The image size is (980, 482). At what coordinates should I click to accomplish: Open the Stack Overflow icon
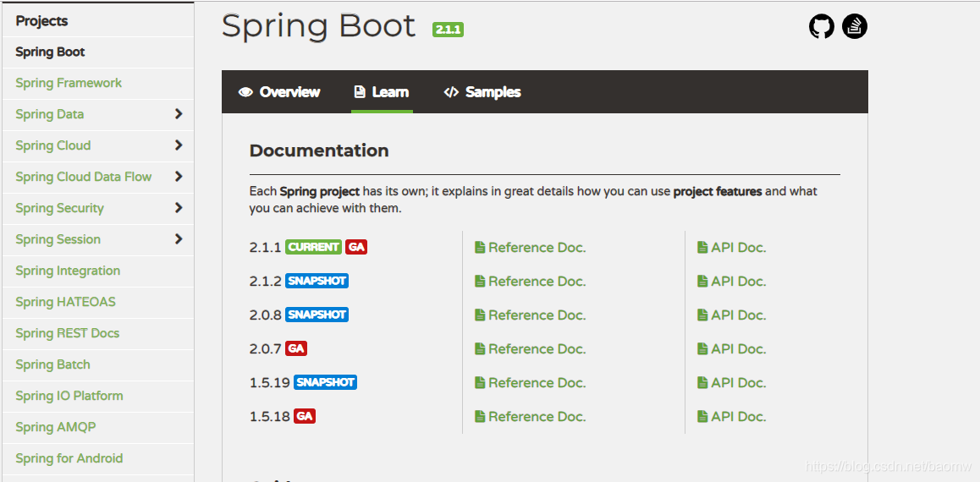pos(855,26)
